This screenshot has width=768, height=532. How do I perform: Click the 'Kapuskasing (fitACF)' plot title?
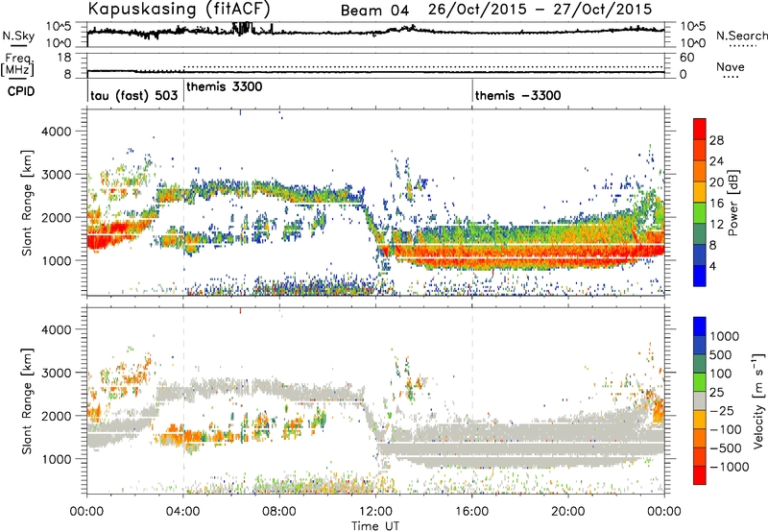coord(179,9)
